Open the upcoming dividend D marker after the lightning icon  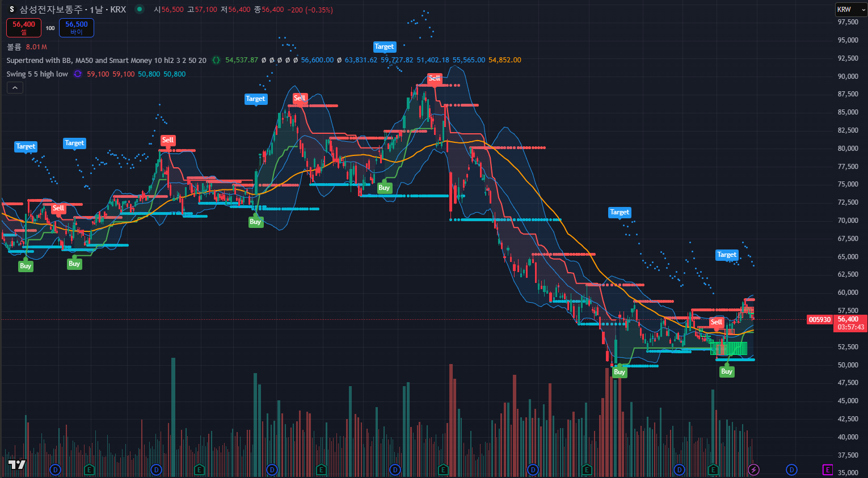pos(791,469)
